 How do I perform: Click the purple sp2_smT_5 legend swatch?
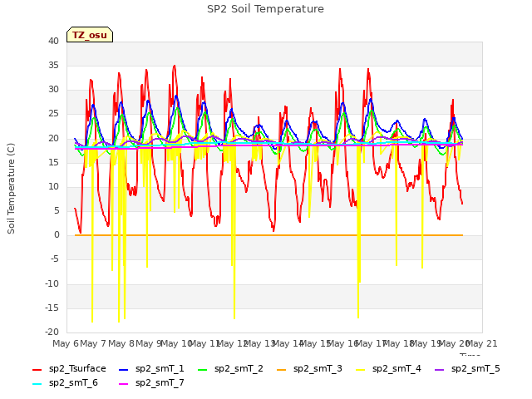tap(440, 369)
